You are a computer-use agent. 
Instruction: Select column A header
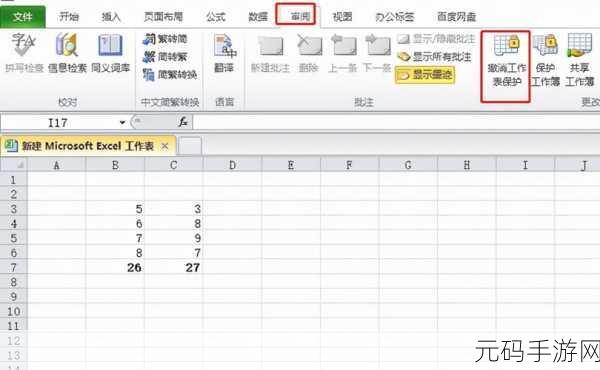pos(57,165)
